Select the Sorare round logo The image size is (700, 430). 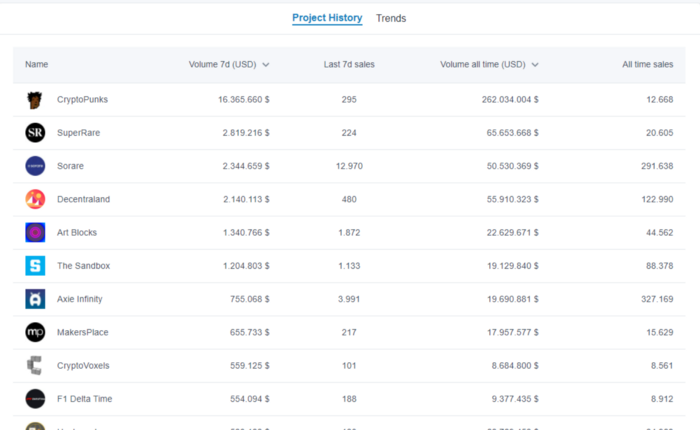(35, 166)
